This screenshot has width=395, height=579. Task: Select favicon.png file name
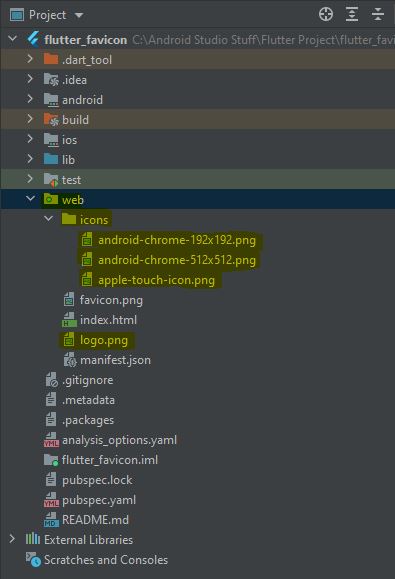111,300
